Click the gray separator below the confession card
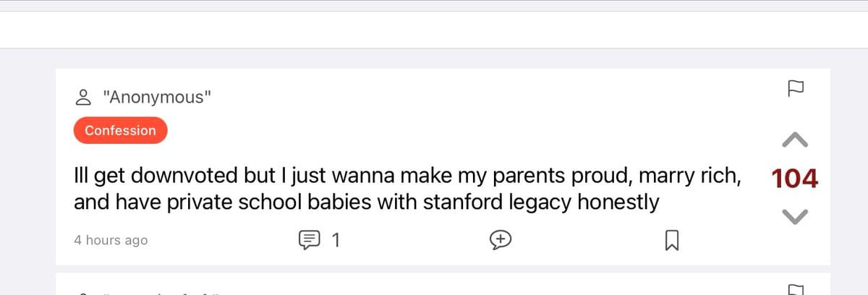The height and width of the screenshot is (295, 868). tap(434, 269)
